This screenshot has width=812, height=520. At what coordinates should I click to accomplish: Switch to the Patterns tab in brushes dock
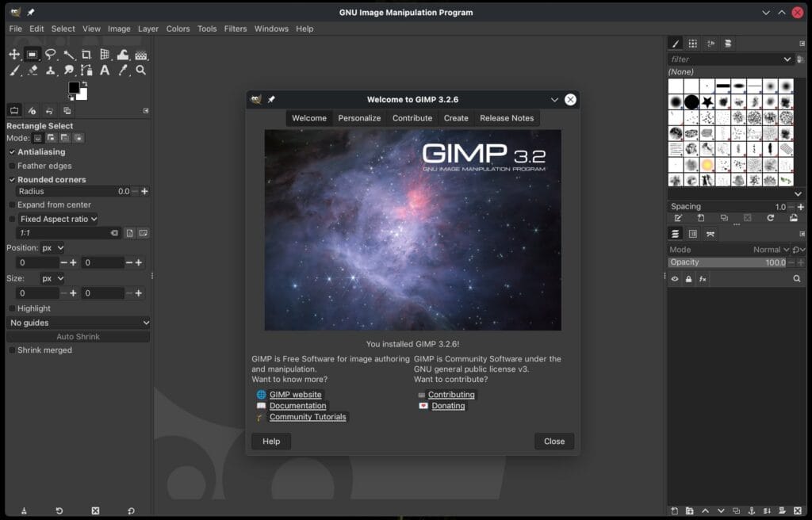click(x=692, y=44)
